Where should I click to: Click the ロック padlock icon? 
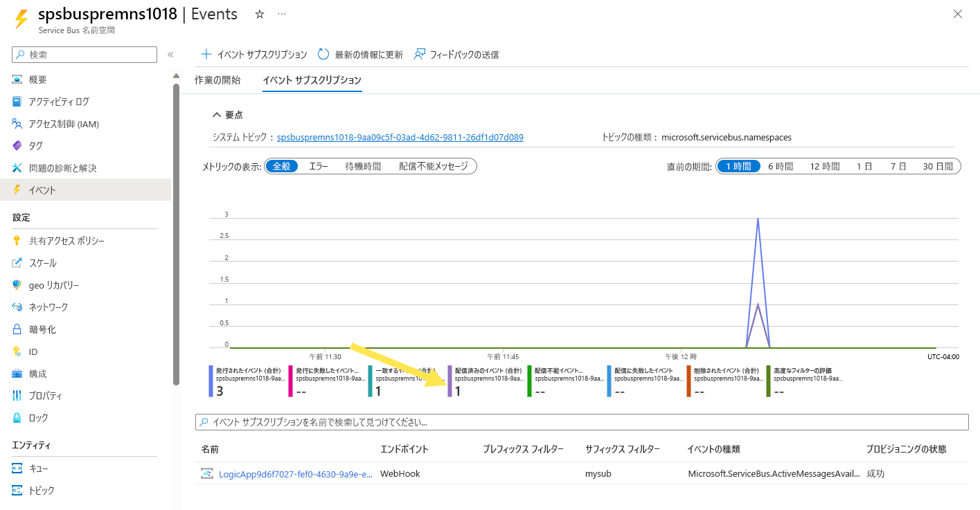(17, 418)
